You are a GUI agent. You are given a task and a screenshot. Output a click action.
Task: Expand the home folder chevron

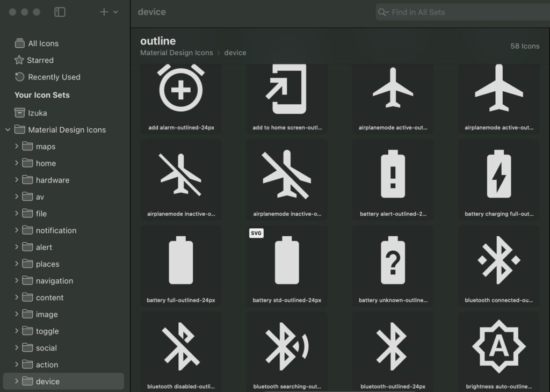[x=17, y=163]
